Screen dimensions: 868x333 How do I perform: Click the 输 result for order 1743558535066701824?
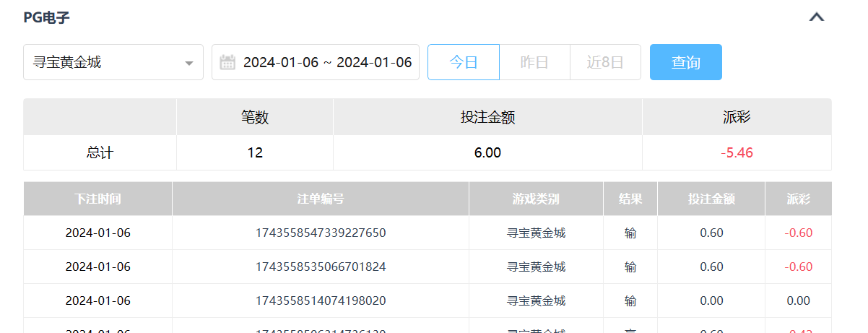coord(630,267)
